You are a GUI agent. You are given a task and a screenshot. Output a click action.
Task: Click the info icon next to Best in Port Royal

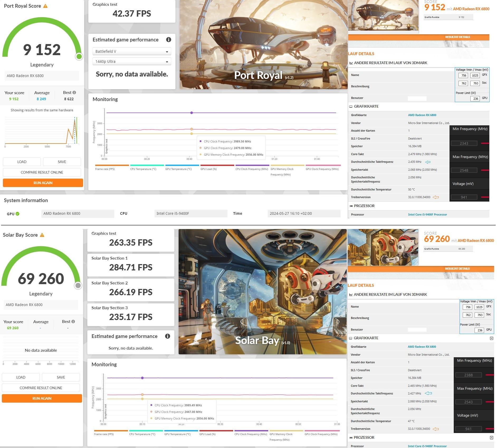tap(74, 92)
